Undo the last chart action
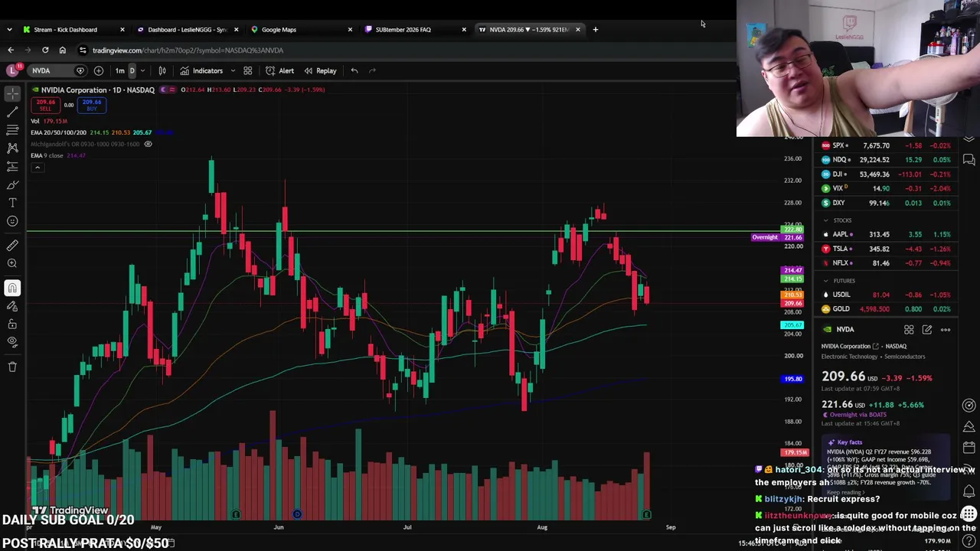The image size is (980, 551). click(354, 70)
